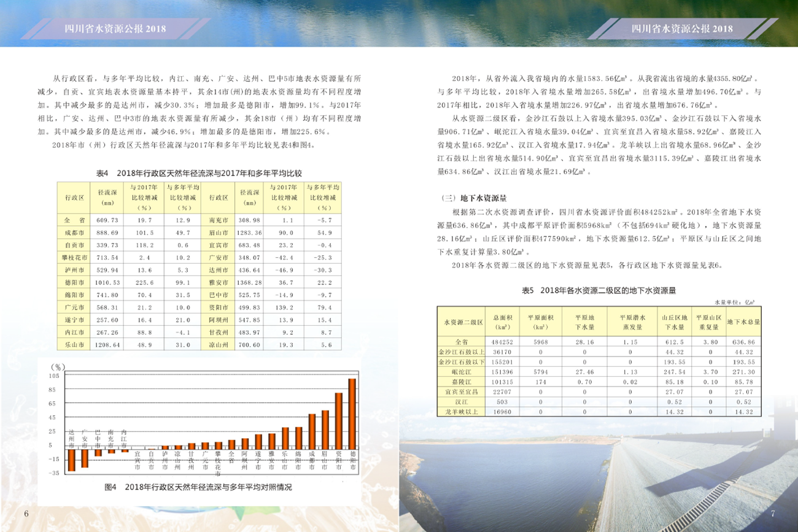Screen dimensions: 798x532
Task: Click page number 6 at bottom left
Action: pos(26,513)
